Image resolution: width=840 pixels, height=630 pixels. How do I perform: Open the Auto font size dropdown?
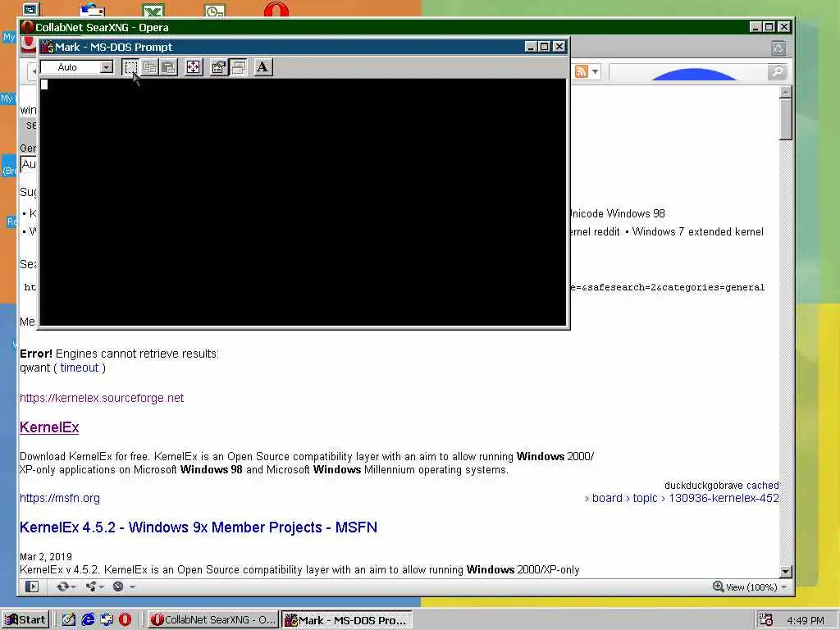coord(107,67)
